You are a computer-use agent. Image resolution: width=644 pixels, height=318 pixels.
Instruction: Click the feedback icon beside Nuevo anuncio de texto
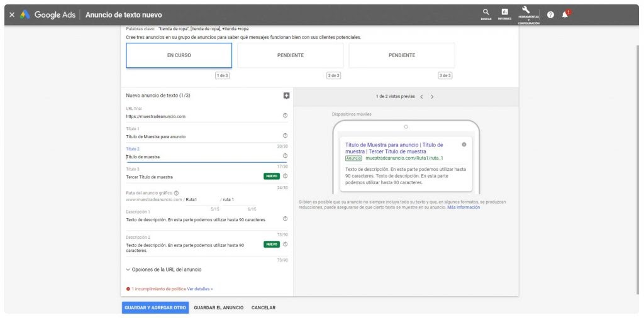click(286, 96)
